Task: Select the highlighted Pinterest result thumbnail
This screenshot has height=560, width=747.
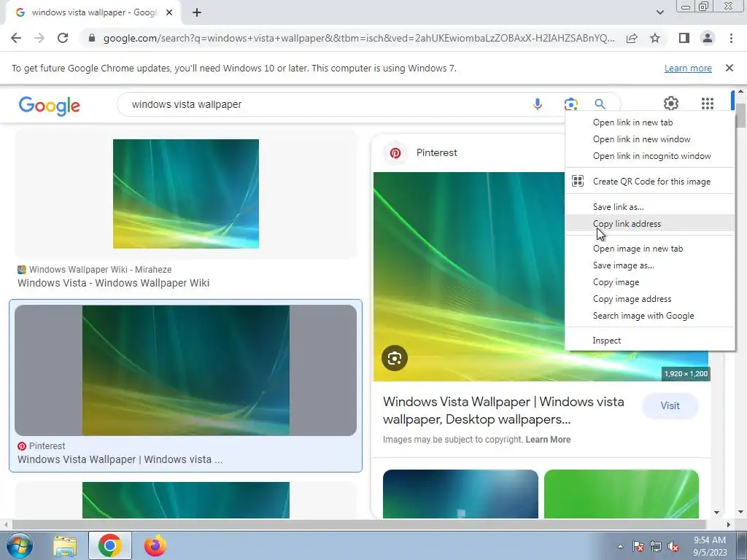Action: click(186, 370)
